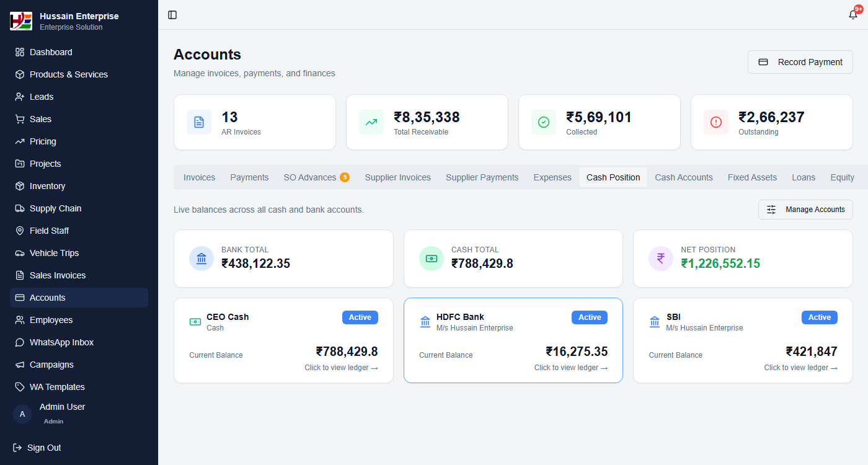Open WA Templates
Viewport: 868px width, 465px height.
pyautogui.click(x=79, y=387)
